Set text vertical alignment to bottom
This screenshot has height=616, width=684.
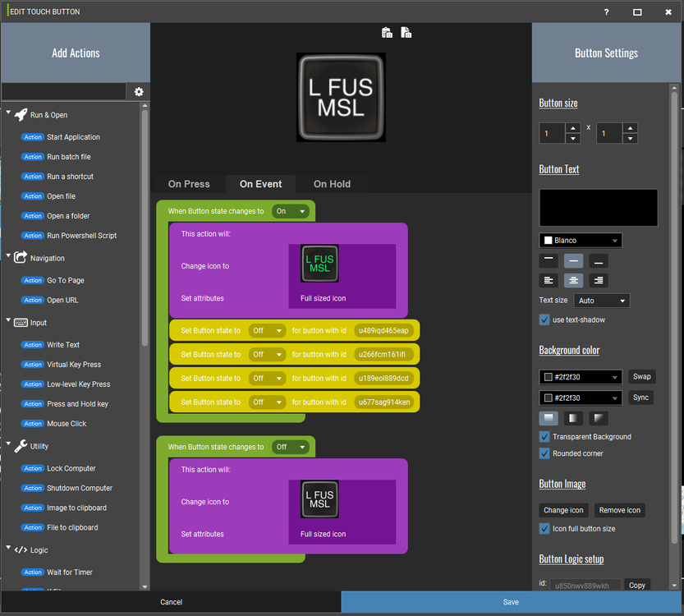click(599, 261)
